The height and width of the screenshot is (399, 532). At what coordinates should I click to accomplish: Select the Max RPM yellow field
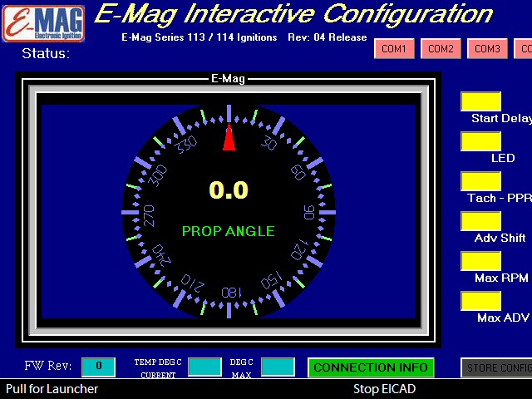480,261
